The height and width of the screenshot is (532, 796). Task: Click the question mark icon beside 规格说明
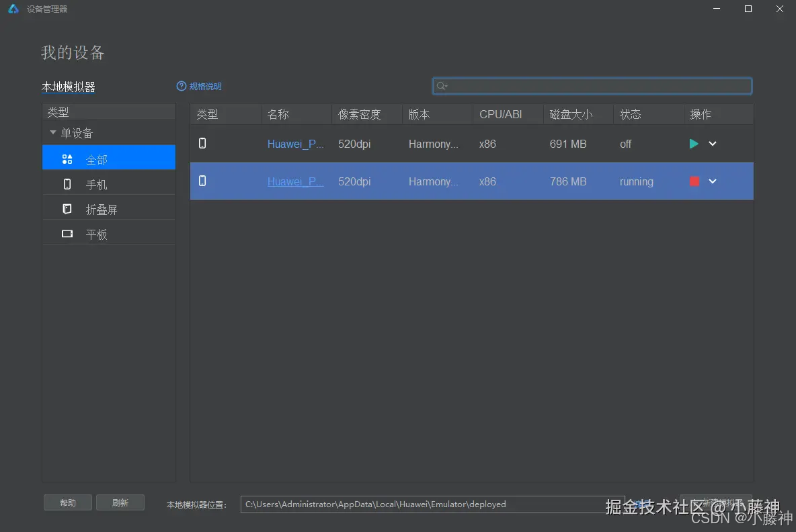click(x=181, y=86)
